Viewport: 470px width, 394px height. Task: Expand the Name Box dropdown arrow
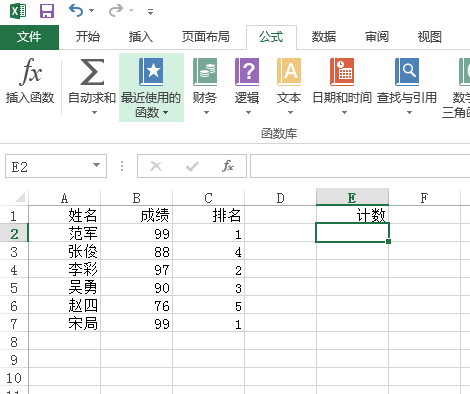click(x=96, y=165)
